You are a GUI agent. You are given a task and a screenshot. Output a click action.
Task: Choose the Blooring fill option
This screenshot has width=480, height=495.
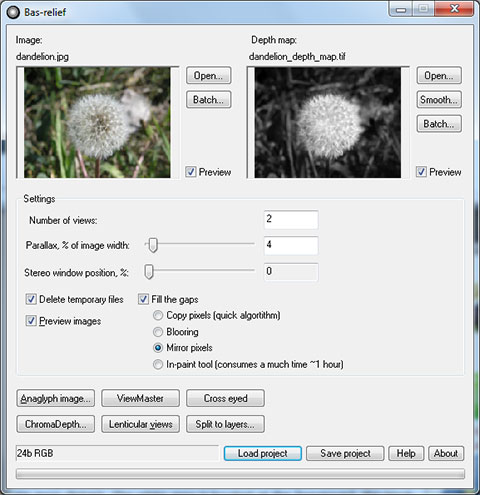[x=158, y=332]
